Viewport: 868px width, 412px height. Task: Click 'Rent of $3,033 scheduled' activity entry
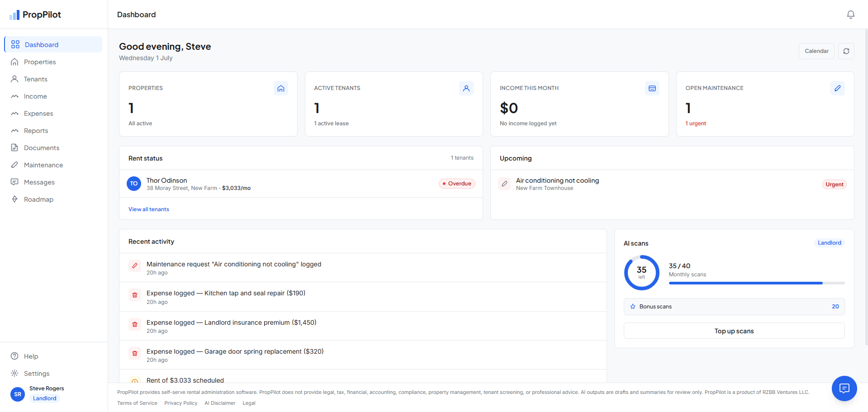[185, 380]
